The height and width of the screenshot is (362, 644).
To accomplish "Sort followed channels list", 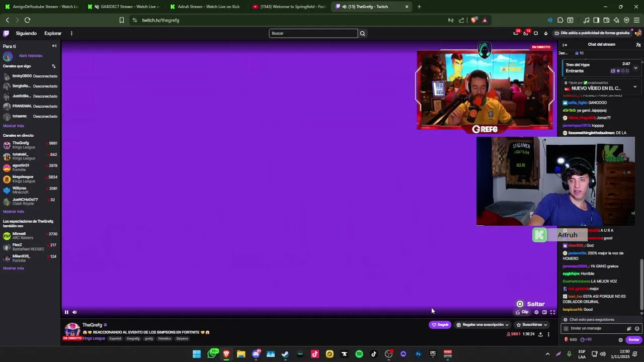I will tap(54, 66).
